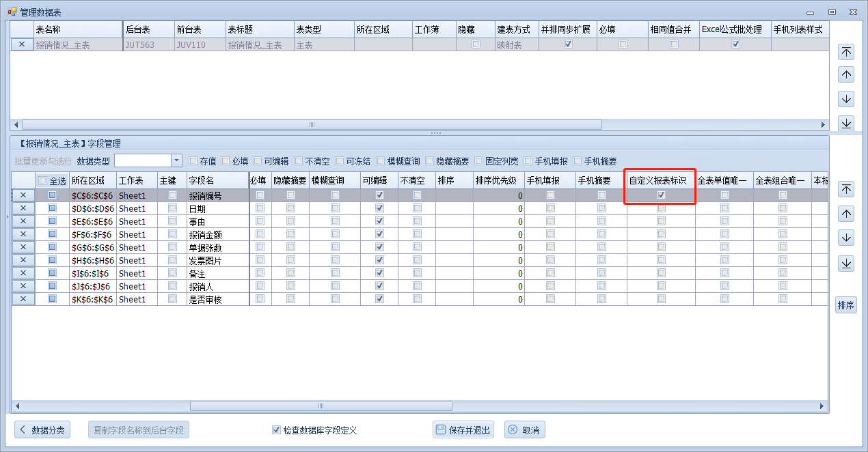Enable 自定义报表标识 for 报销编号 row
The width and height of the screenshot is (868, 452).
coord(661,195)
